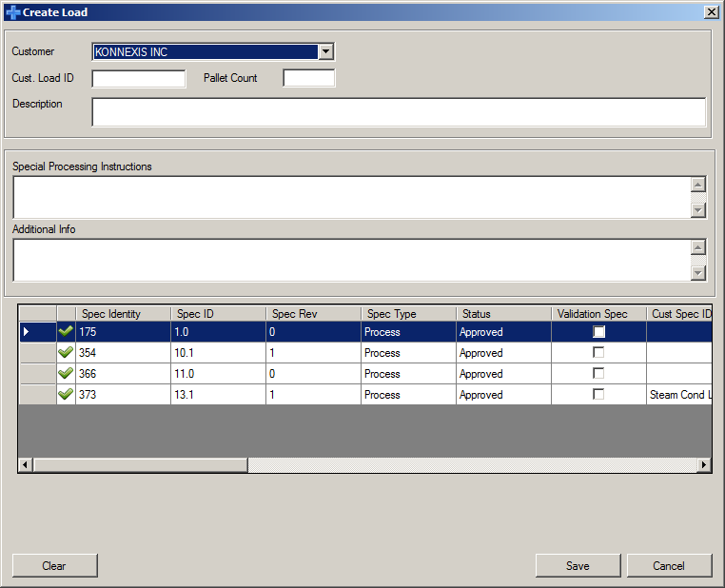
Task: Toggle Validation Spec checkbox for spec 354
Action: [598, 353]
